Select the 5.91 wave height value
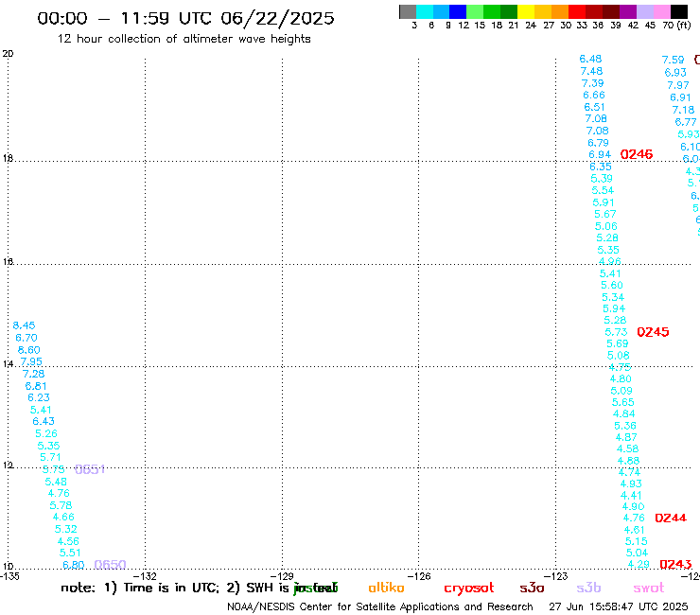The height and width of the screenshot is (615, 700). pyautogui.click(x=604, y=202)
